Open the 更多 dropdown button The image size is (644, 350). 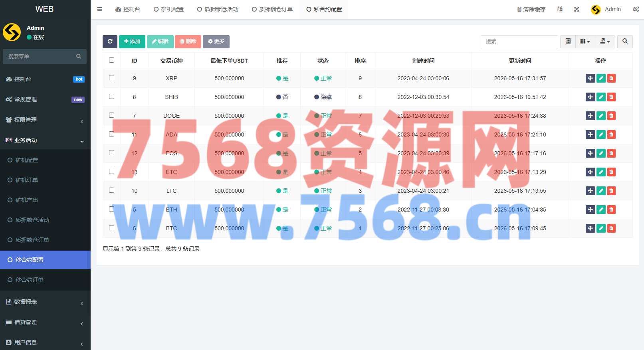(216, 42)
